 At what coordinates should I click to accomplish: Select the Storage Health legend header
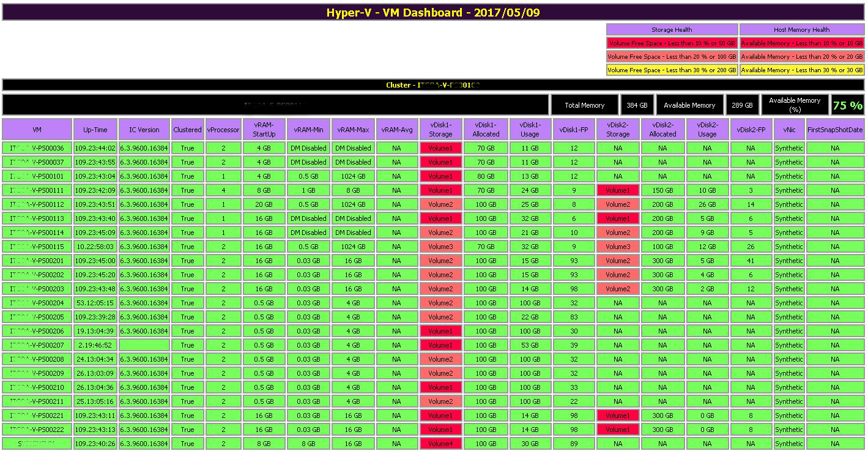[672, 29]
